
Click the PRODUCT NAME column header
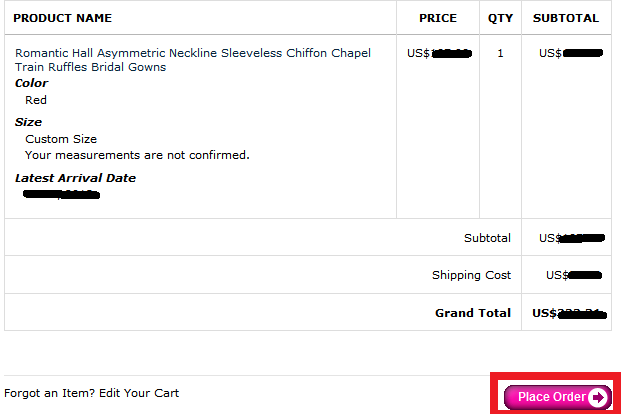[x=63, y=18]
